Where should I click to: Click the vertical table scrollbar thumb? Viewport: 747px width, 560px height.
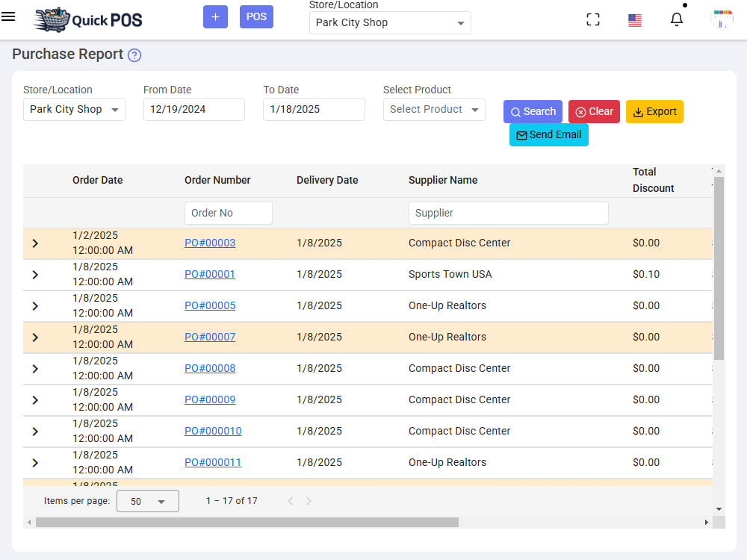(719, 269)
